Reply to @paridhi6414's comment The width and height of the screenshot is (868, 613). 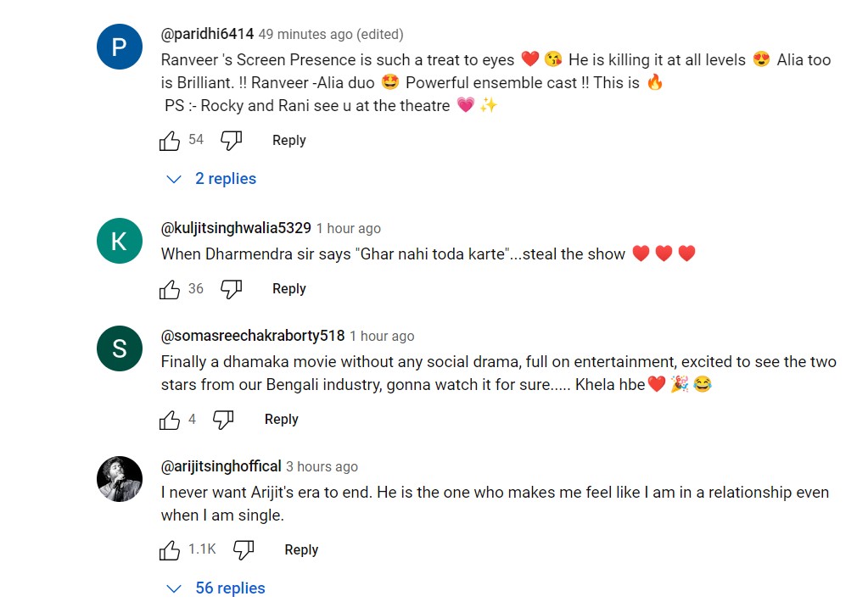288,141
